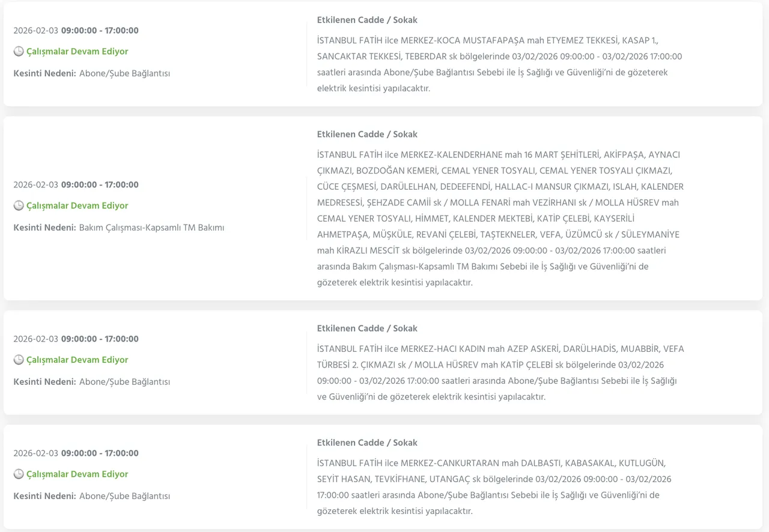Screen dimensions: 769x532
Task: Select status text in Koca Mustafapaşa card
Action: tap(77, 52)
